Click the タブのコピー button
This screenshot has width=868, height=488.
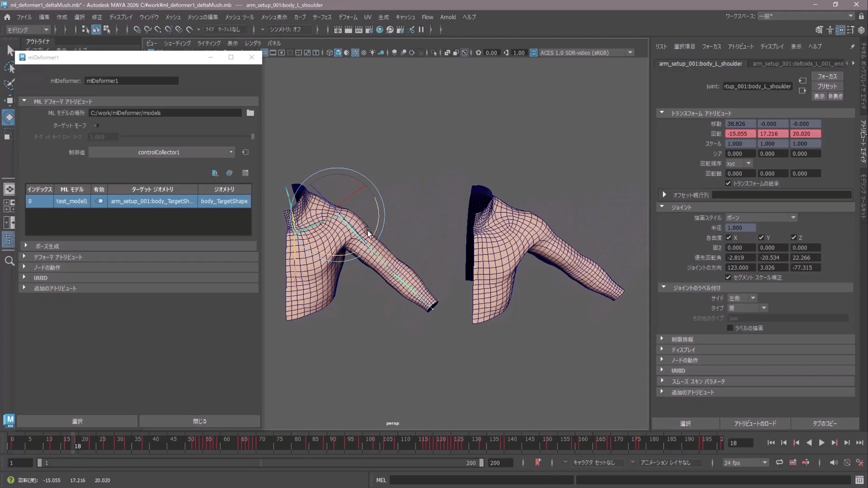click(x=825, y=423)
